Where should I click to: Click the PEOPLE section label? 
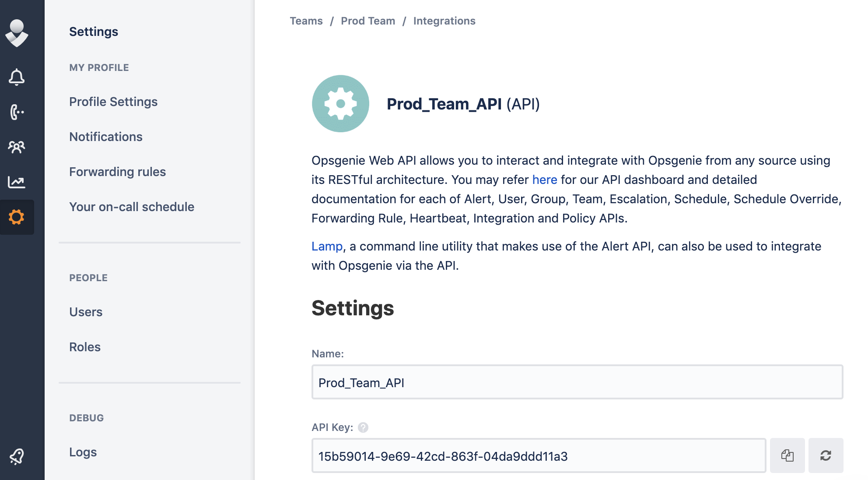click(88, 278)
